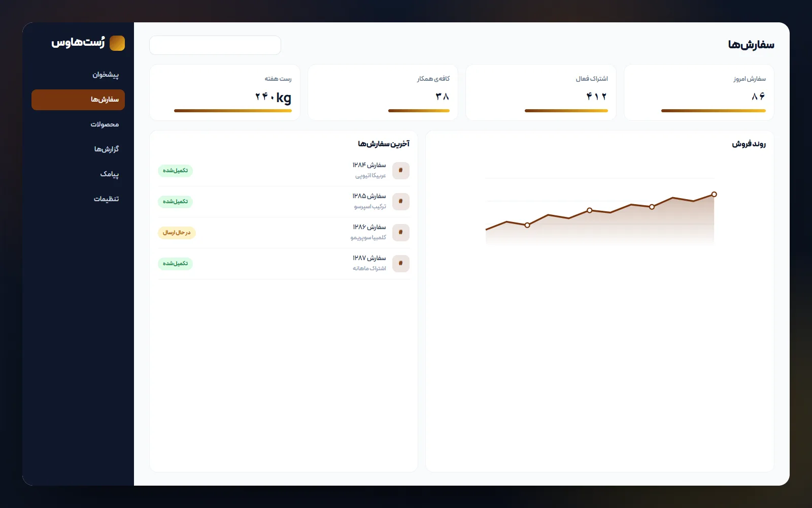This screenshot has width=812, height=508.
Task: Click the آخرین سفارش‌ها list heading
Action: (384, 144)
